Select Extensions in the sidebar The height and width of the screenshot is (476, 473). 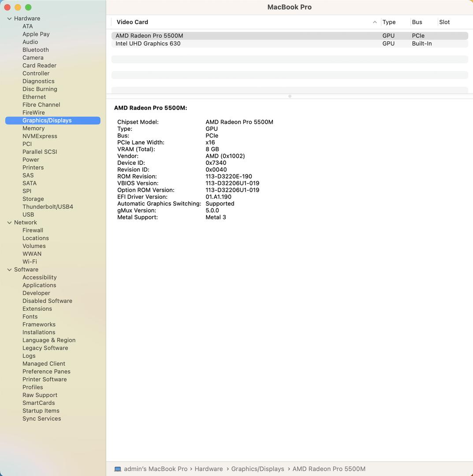coord(37,309)
